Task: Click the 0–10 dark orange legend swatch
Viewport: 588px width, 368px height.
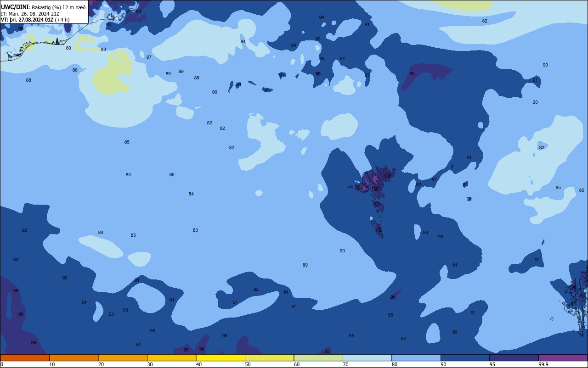Action: tap(25, 357)
